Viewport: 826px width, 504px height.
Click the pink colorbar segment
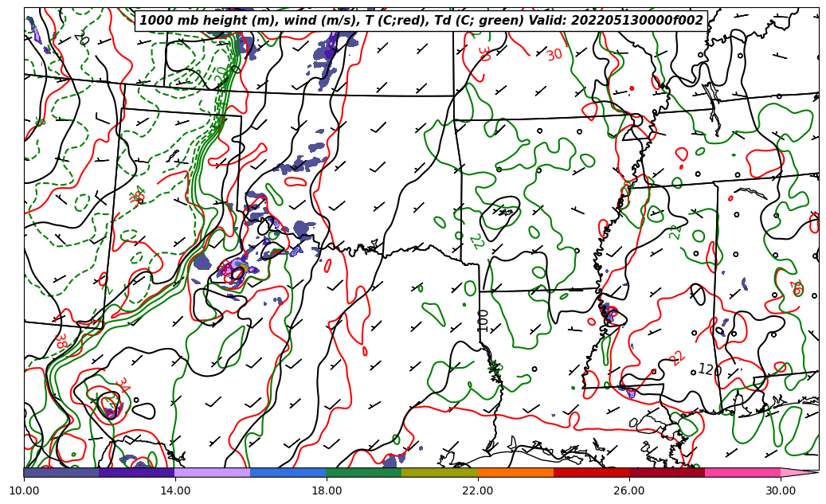point(742,472)
